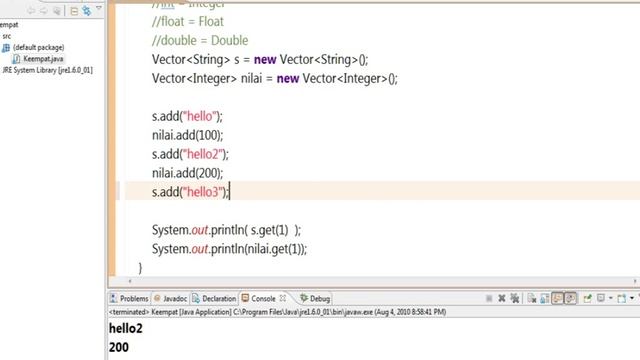Click the Javadoc tab icon
The image size is (640, 360).
157,299
